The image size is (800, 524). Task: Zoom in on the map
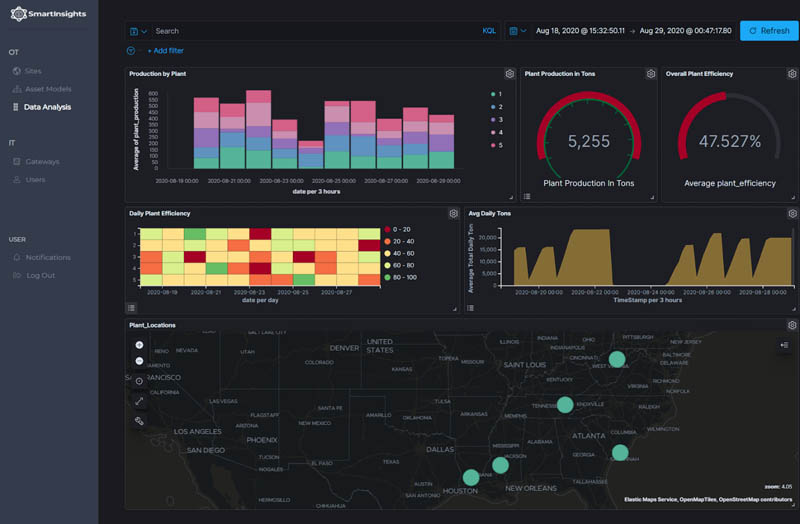click(x=139, y=345)
